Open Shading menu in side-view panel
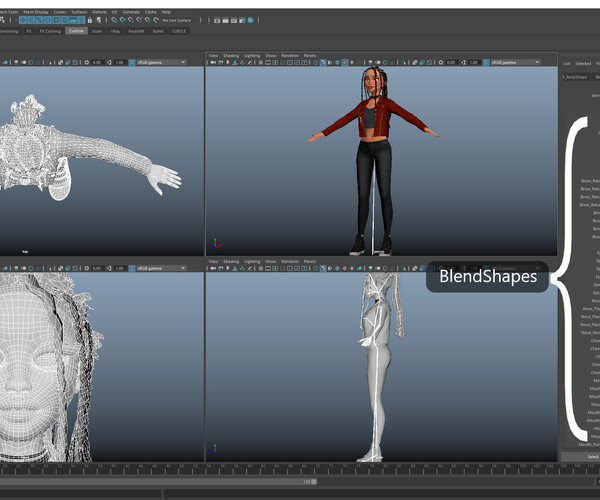The image size is (600, 500). click(231, 262)
